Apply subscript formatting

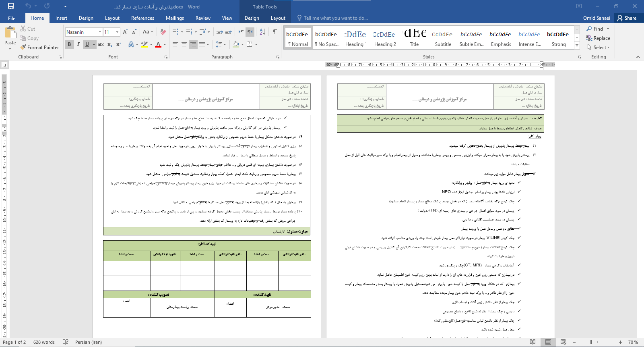110,44
